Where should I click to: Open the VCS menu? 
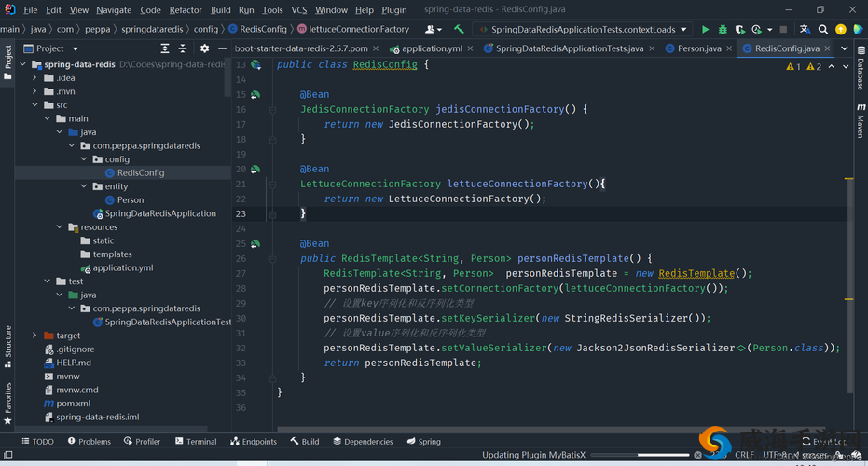[299, 10]
